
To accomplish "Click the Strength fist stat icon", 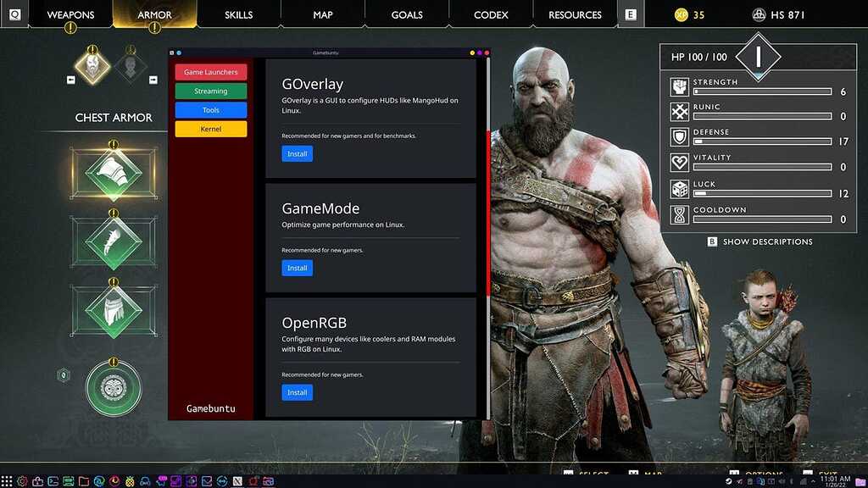I will point(679,86).
